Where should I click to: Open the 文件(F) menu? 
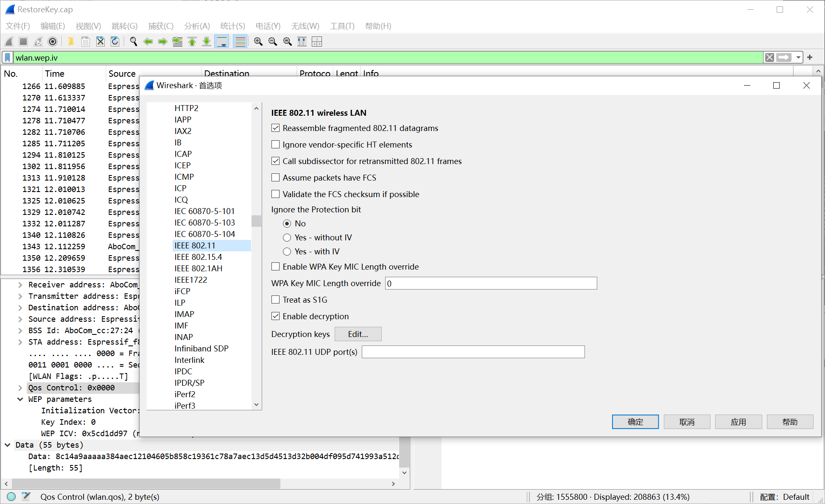(18, 26)
